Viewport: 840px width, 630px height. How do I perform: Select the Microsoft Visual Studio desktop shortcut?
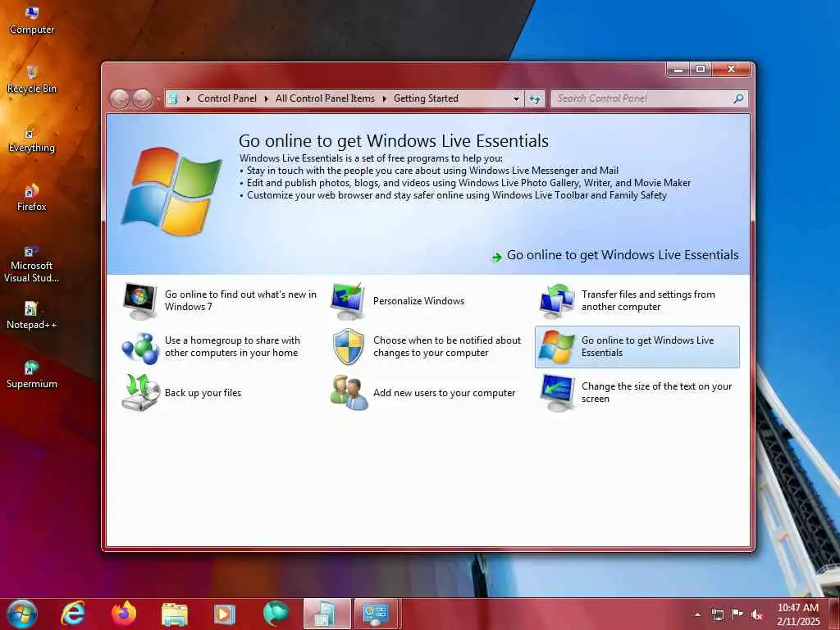pos(32,263)
